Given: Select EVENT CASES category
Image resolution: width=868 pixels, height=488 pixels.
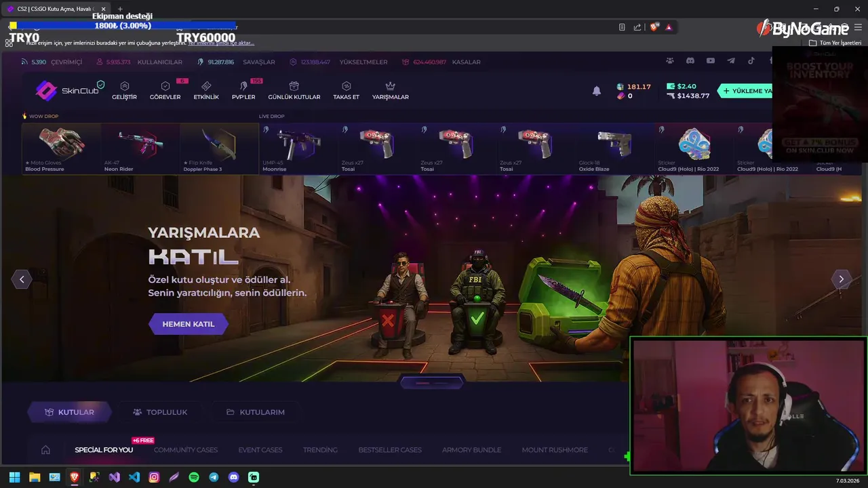Looking at the screenshot, I should coord(260,450).
